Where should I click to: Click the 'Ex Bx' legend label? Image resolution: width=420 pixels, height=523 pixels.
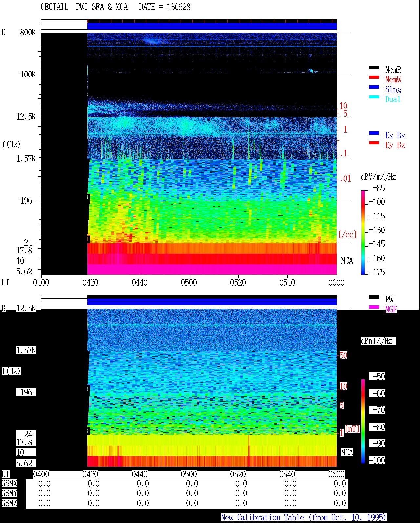(395, 135)
